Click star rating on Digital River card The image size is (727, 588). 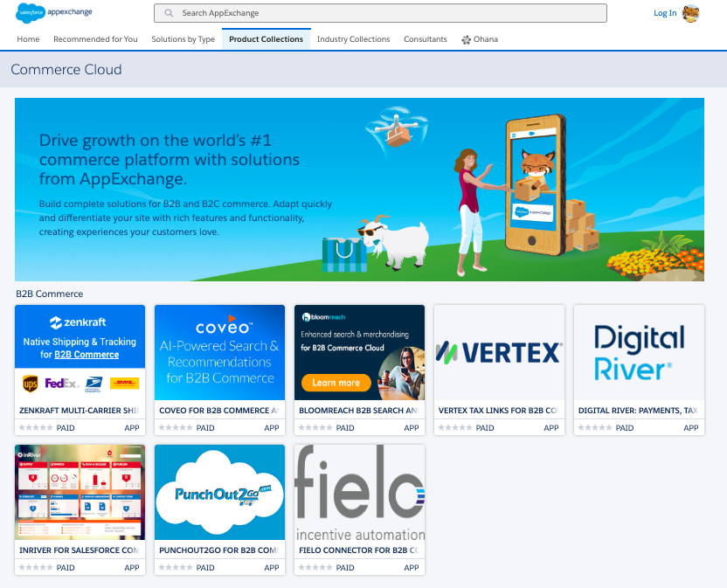coord(595,427)
